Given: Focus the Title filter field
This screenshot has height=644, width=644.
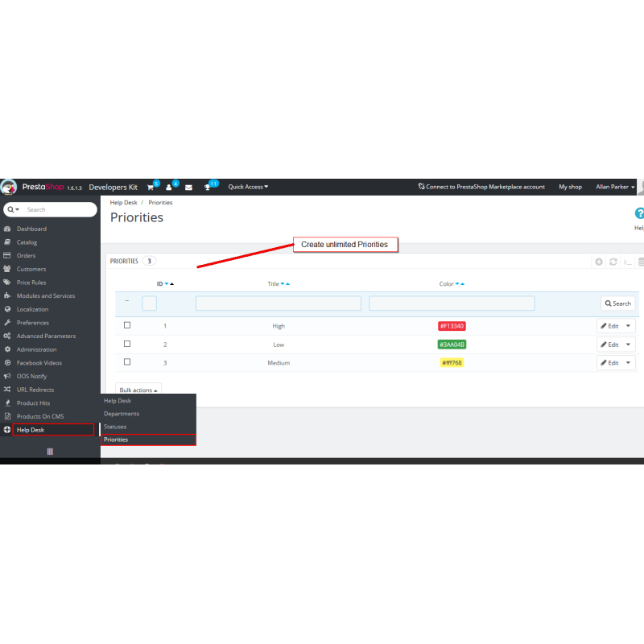Looking at the screenshot, I should coord(279,303).
